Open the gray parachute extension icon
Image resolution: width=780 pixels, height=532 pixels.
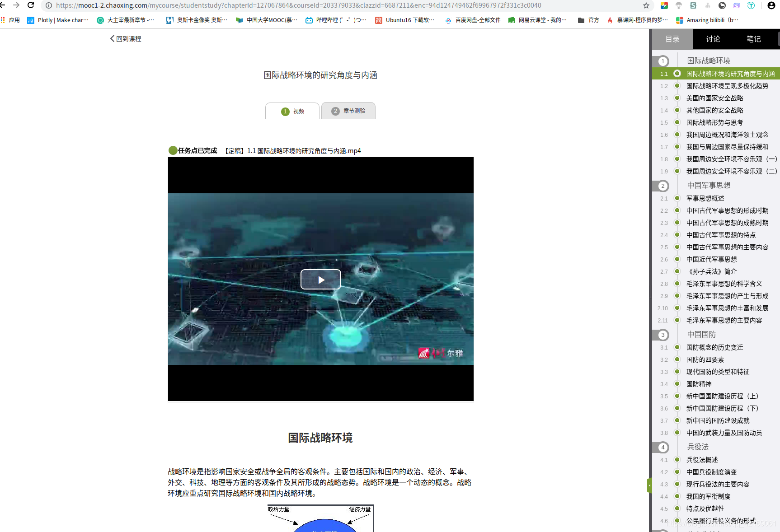coord(679,5)
